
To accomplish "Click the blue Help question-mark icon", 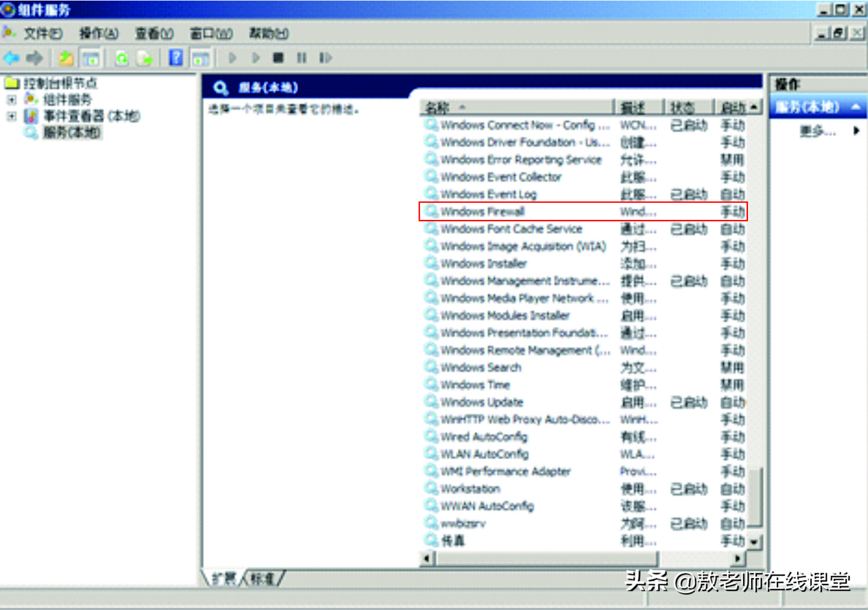I will pos(176,58).
